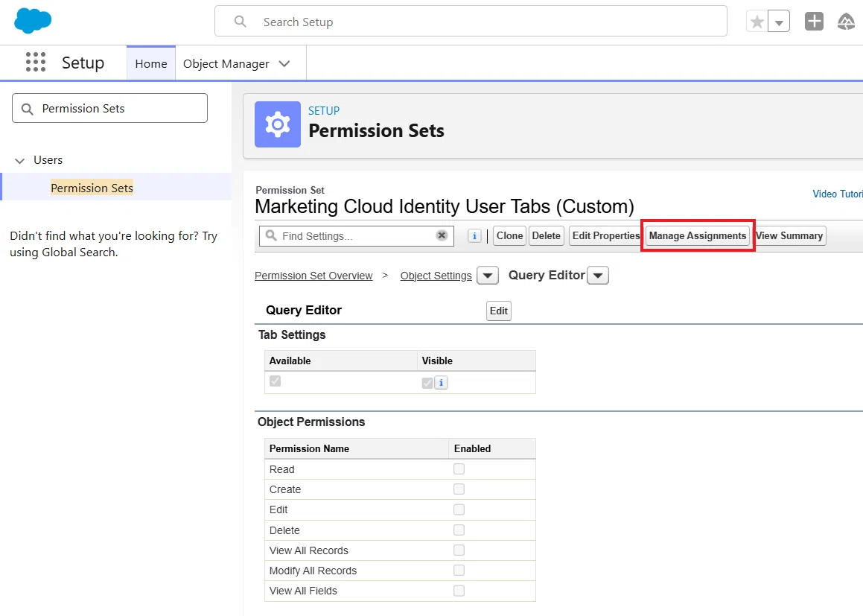The image size is (863, 616).
Task: Open the global actions plus icon
Action: (814, 22)
